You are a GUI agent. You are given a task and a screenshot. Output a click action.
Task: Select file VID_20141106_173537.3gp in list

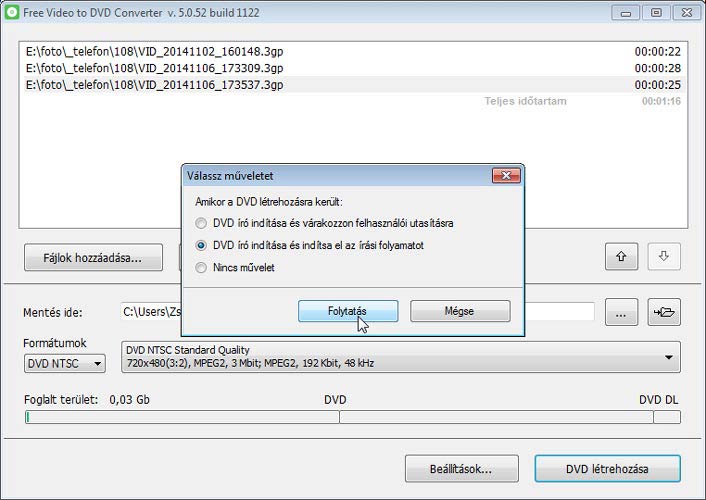click(x=353, y=85)
